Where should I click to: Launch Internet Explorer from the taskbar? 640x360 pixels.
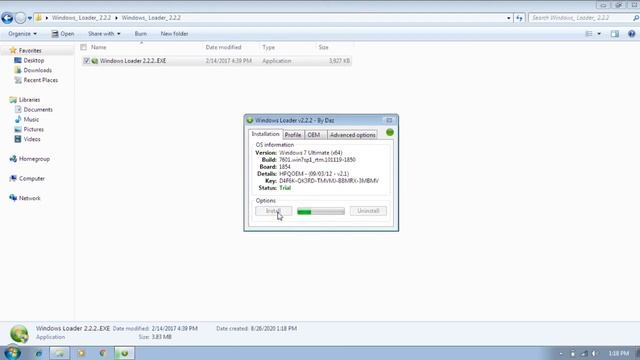pyautogui.click(x=39, y=353)
